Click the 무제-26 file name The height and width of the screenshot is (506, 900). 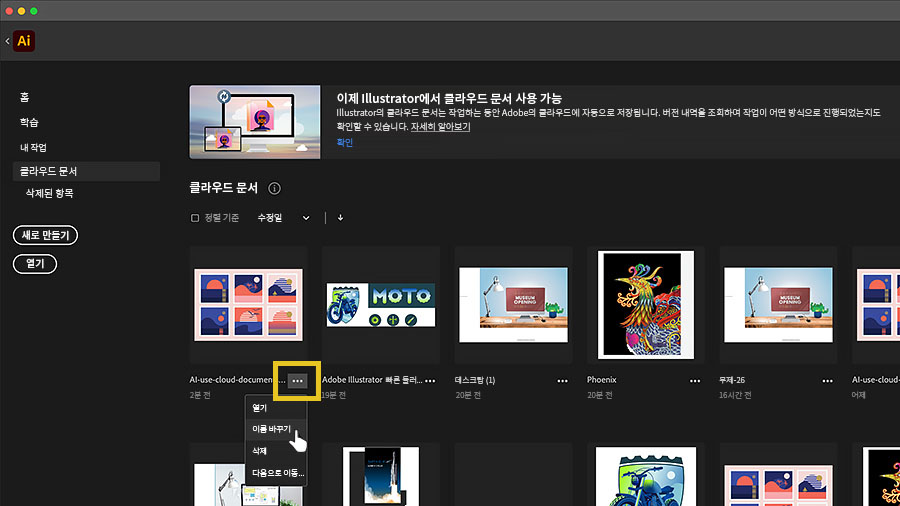coord(732,380)
